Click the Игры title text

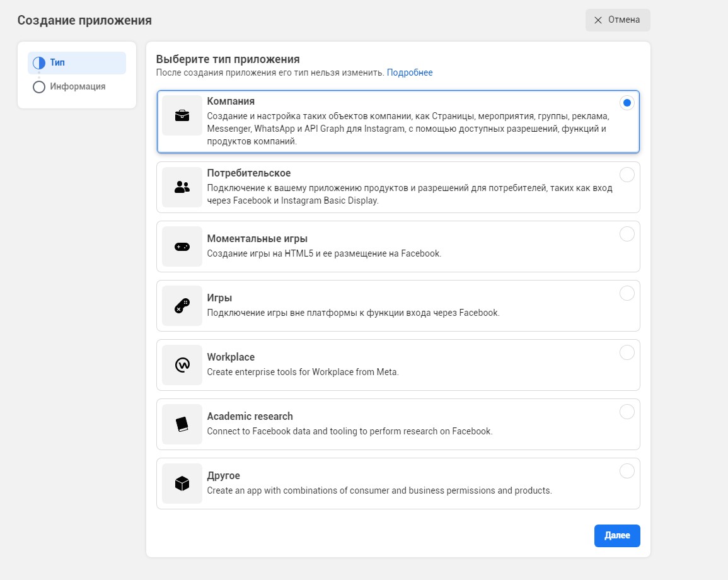[x=219, y=298]
